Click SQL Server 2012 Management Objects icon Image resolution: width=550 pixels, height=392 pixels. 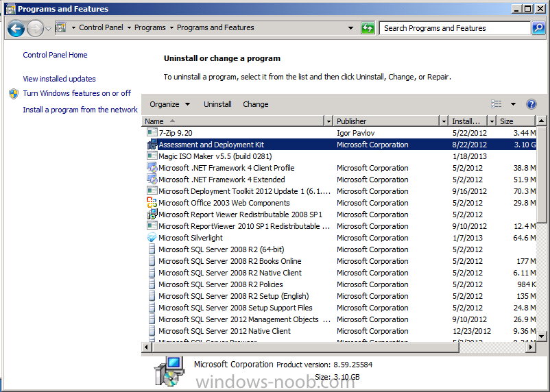pyautogui.click(x=152, y=319)
